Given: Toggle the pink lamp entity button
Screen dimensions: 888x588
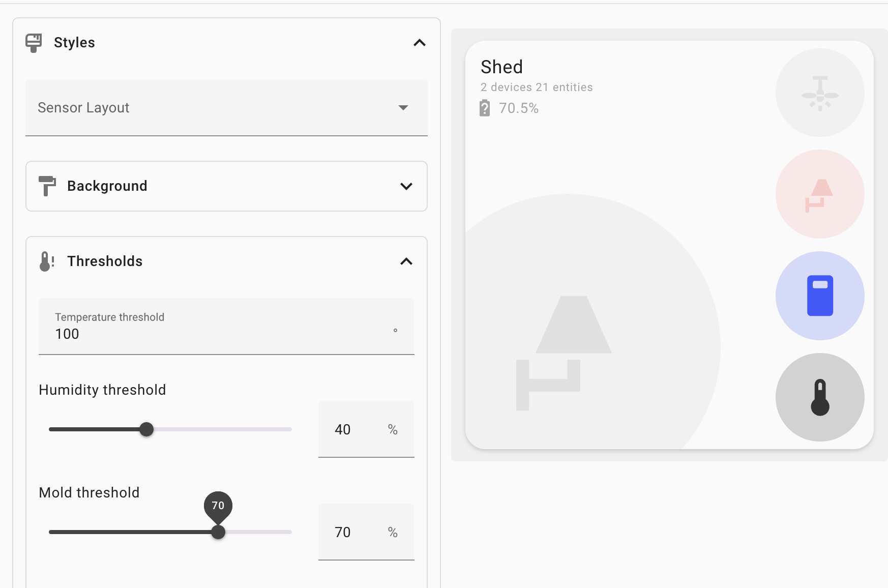Looking at the screenshot, I should (819, 194).
